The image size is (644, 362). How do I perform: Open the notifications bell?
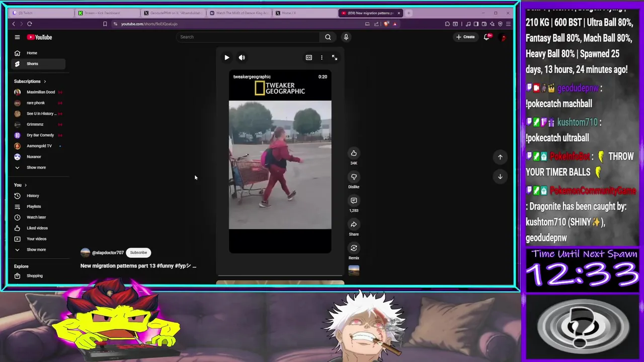[x=487, y=37]
